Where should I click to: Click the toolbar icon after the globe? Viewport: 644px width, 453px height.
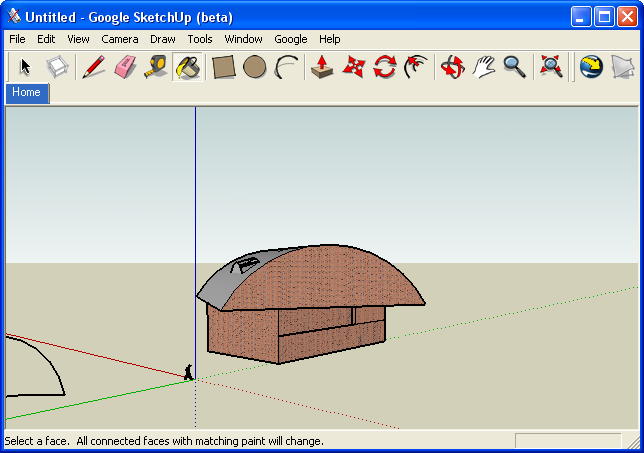[623, 67]
